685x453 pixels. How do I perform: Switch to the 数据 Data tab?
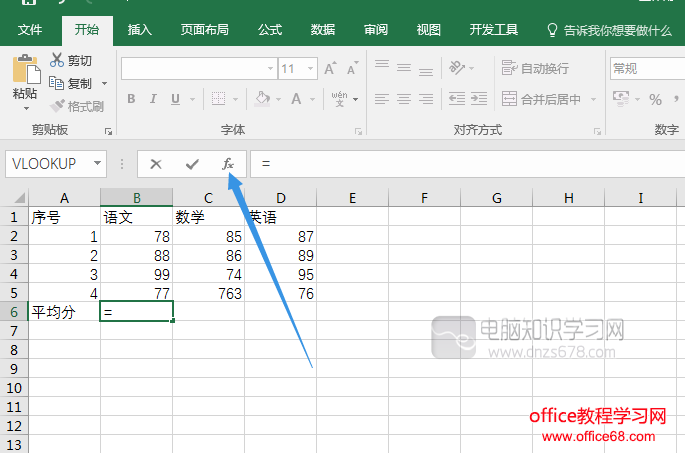tap(322, 30)
